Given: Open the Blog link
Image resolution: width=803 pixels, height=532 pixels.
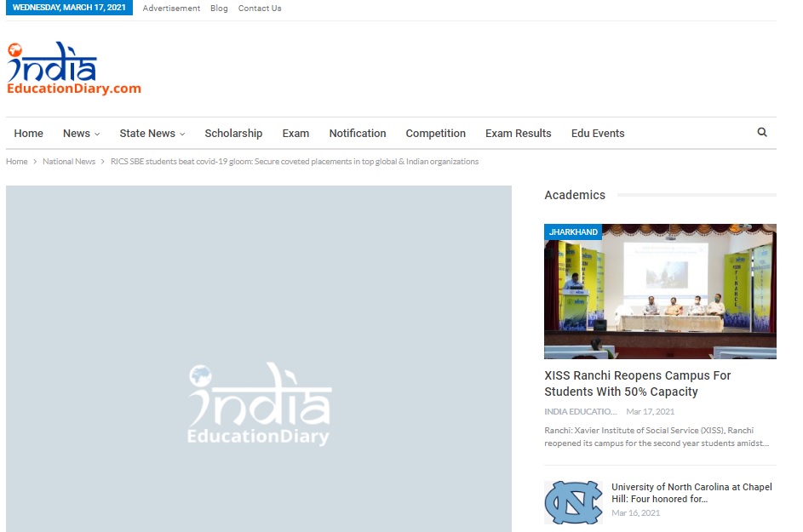Looking at the screenshot, I should click(x=219, y=9).
